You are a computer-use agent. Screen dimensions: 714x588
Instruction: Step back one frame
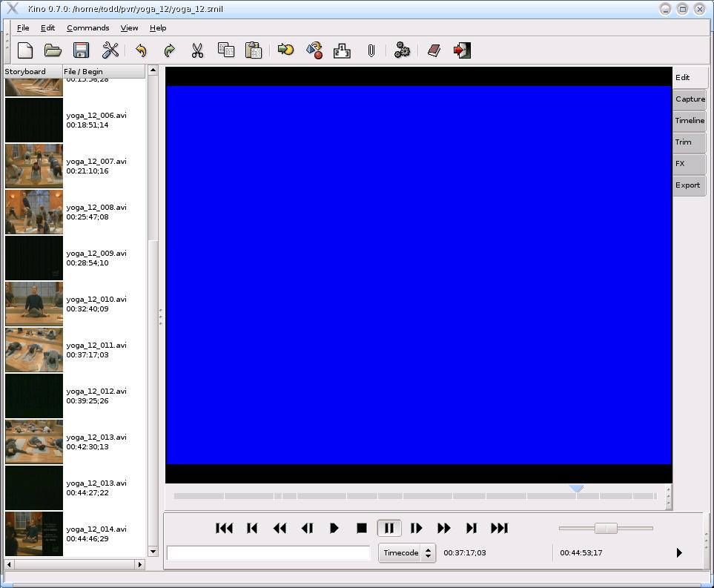[308, 529]
